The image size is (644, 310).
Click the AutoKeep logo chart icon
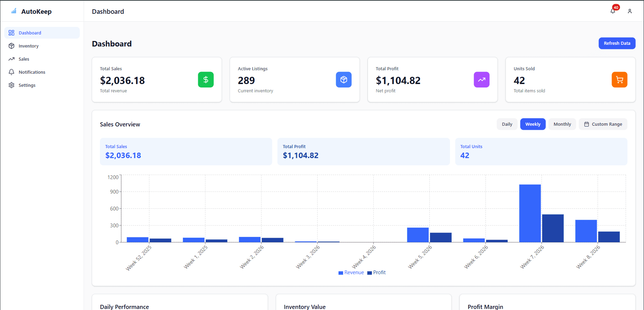point(13,11)
